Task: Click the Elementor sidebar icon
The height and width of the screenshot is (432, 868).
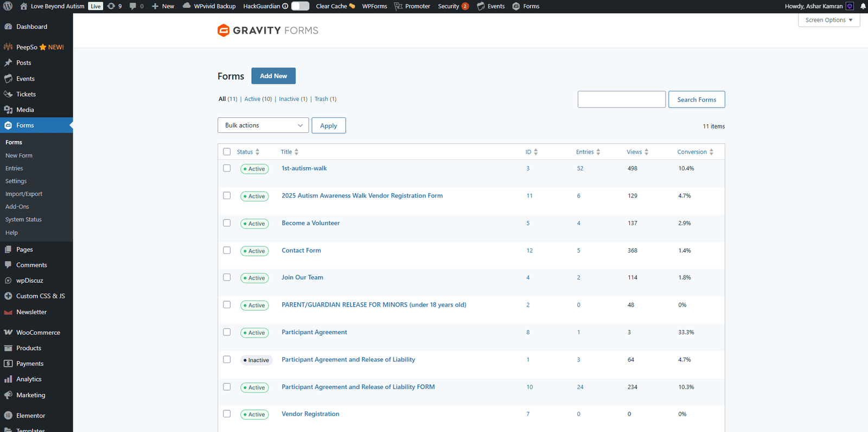Action: pyautogui.click(x=8, y=416)
